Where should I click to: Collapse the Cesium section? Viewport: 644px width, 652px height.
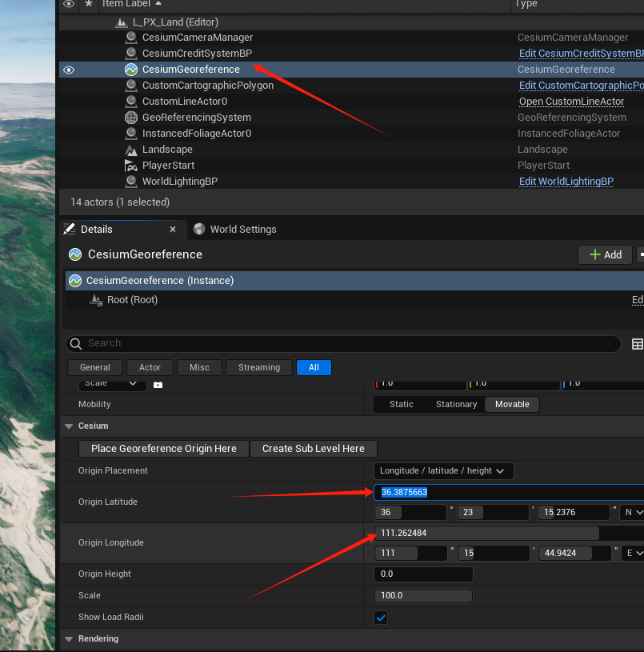pos(69,426)
